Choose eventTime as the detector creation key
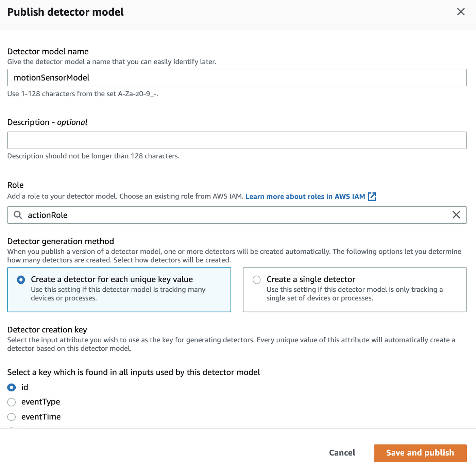Viewport: 476px width, 464px height. pos(11,417)
